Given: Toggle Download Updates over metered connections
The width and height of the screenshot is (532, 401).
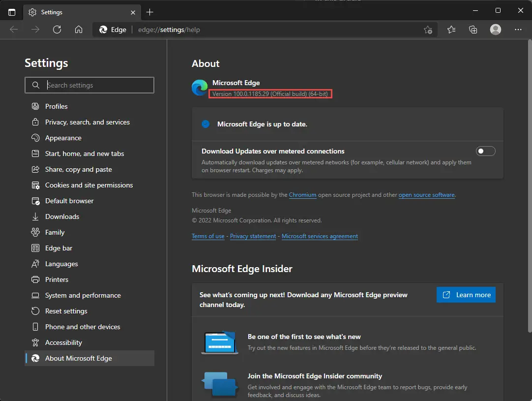Looking at the screenshot, I should click(485, 151).
